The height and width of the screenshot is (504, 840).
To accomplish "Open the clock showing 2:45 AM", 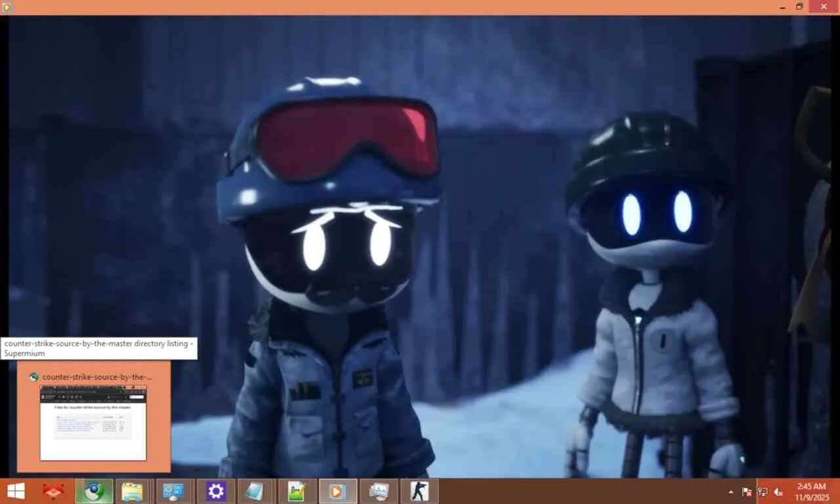I will pyautogui.click(x=811, y=491).
